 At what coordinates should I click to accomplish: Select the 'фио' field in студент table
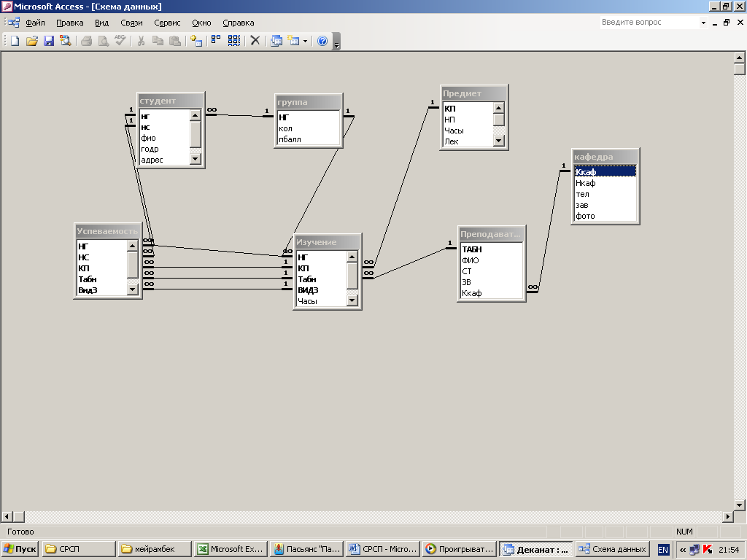(x=164, y=138)
